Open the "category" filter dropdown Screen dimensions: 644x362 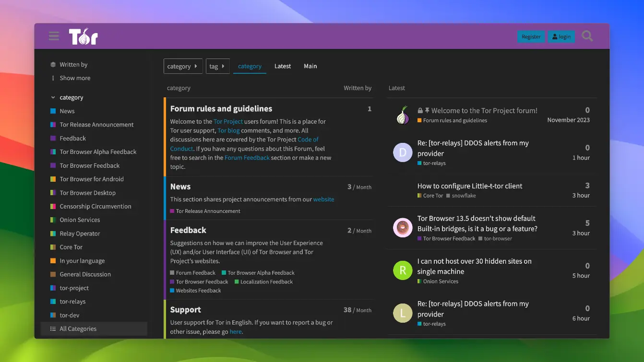183,66
